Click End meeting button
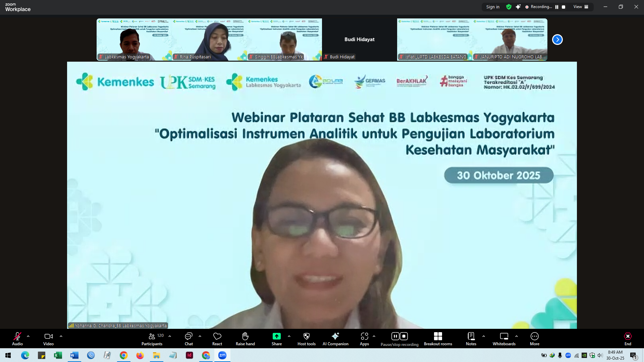This screenshot has width=644, height=362. 628,339
